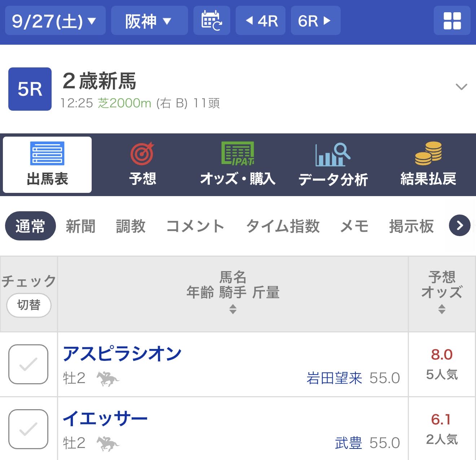
Task: Toggle the 切替 check switch button
Action: point(29,305)
